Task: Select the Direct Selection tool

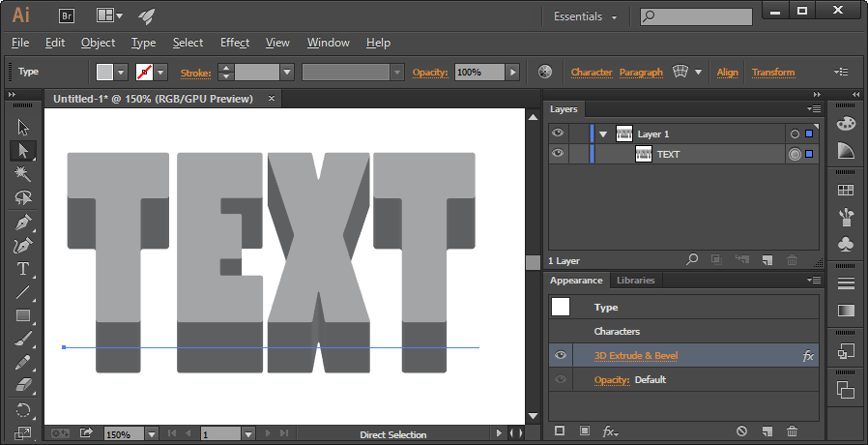Action: pyautogui.click(x=22, y=151)
